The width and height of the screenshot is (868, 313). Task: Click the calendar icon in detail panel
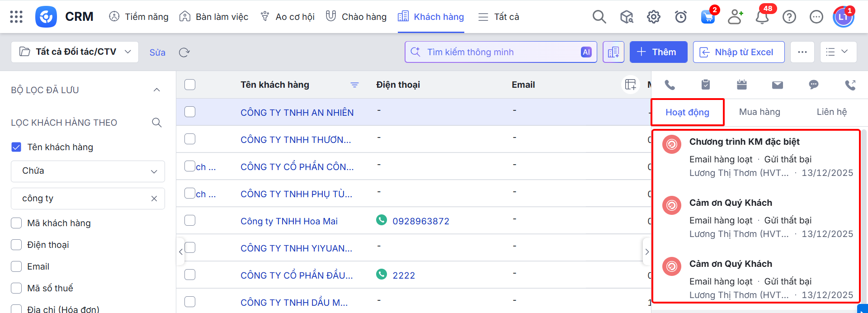click(x=741, y=85)
